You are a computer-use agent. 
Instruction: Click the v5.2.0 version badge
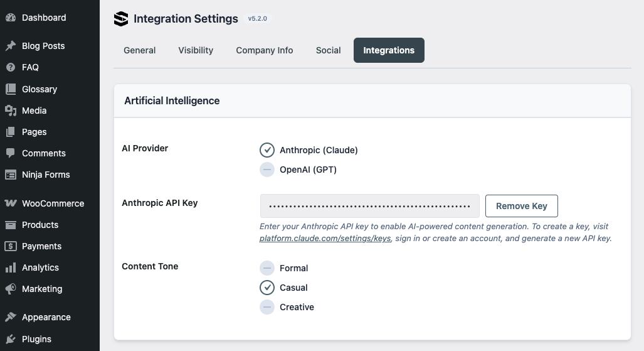point(258,18)
